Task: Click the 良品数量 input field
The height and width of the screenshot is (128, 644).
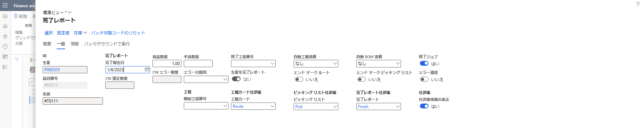Action: tap(167, 63)
